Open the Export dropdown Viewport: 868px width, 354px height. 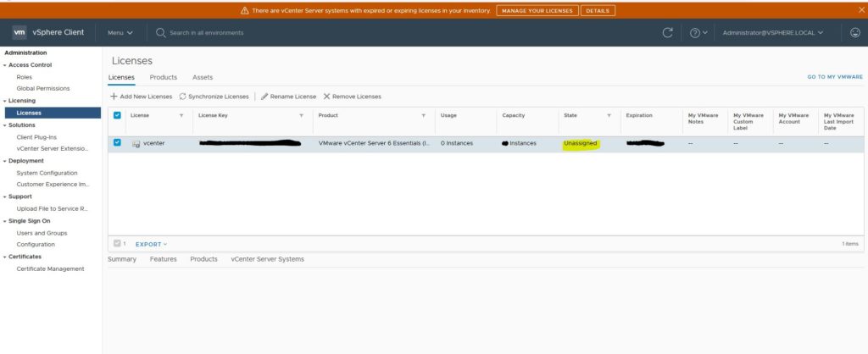tap(151, 244)
